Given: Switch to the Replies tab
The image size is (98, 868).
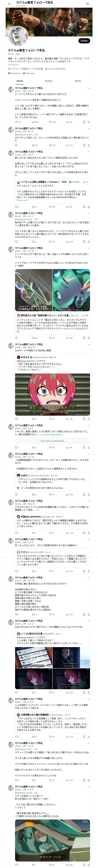Looking at the screenshot, I should (x=49, y=81).
